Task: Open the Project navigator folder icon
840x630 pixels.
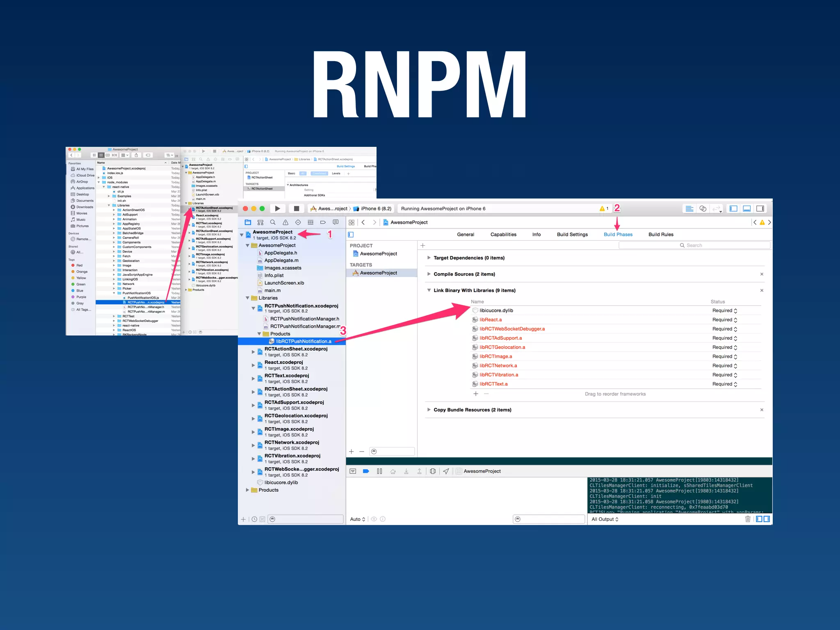Action: pos(248,222)
